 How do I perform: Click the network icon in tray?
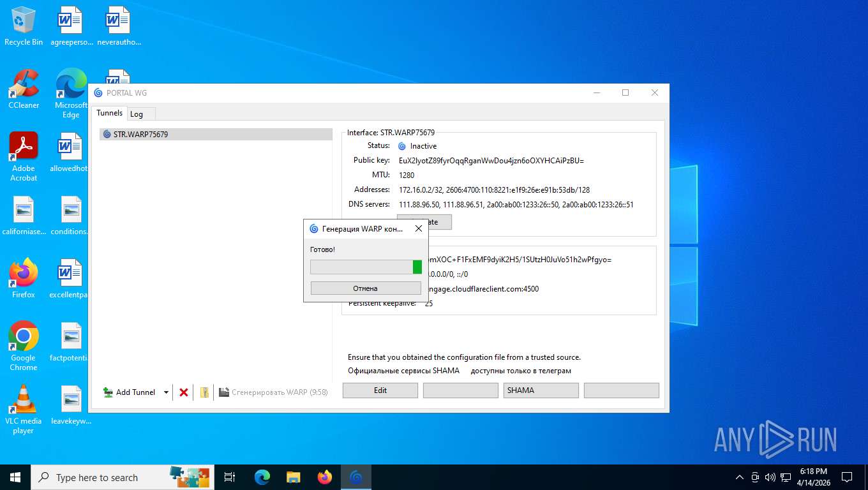[786, 477]
